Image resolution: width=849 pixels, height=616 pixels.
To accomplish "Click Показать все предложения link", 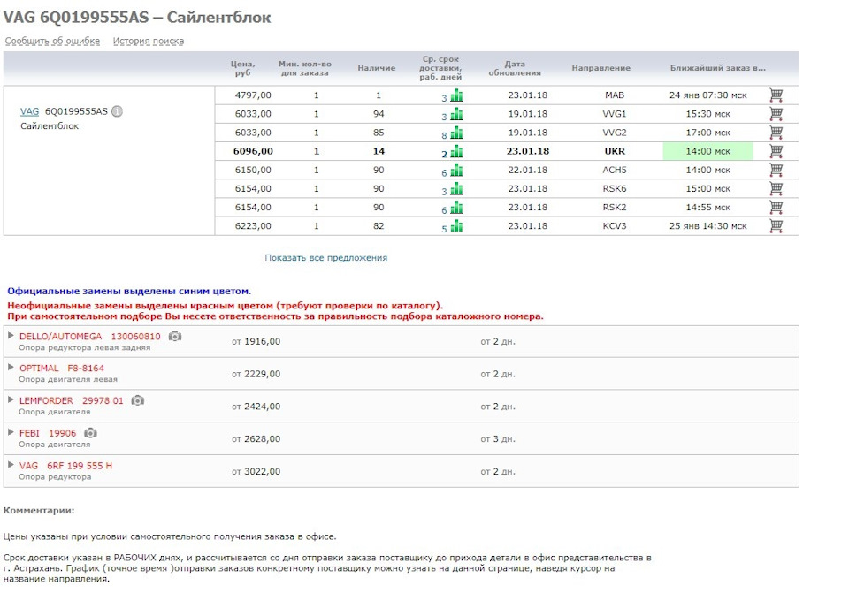I will point(326,258).
